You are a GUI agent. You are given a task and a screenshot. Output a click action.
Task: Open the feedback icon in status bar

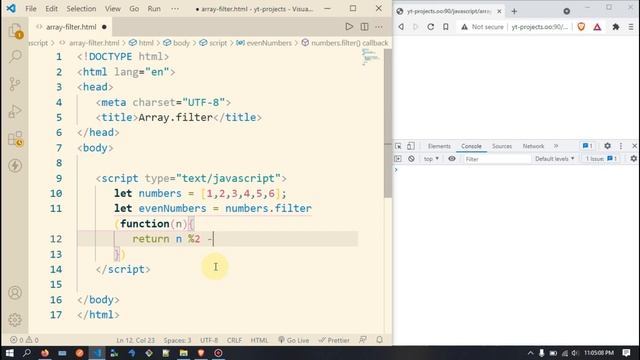coord(363,340)
